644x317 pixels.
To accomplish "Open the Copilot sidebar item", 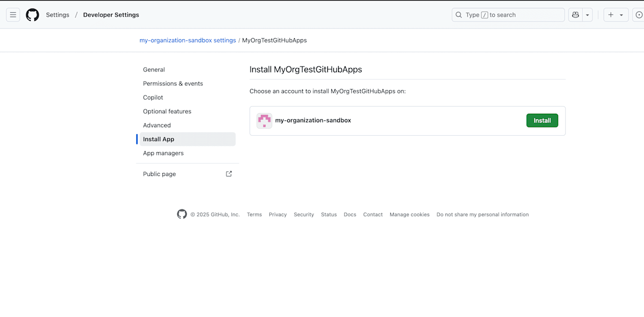I will click(187, 98).
